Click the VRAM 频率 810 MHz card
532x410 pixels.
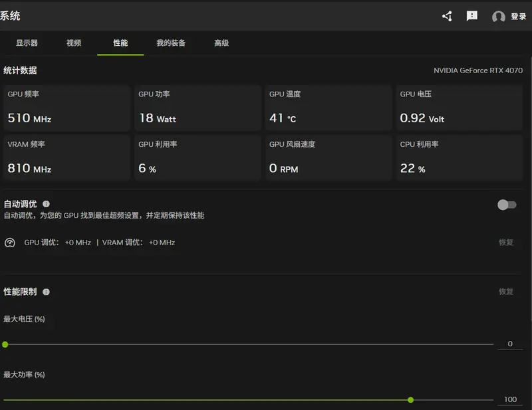click(x=67, y=158)
